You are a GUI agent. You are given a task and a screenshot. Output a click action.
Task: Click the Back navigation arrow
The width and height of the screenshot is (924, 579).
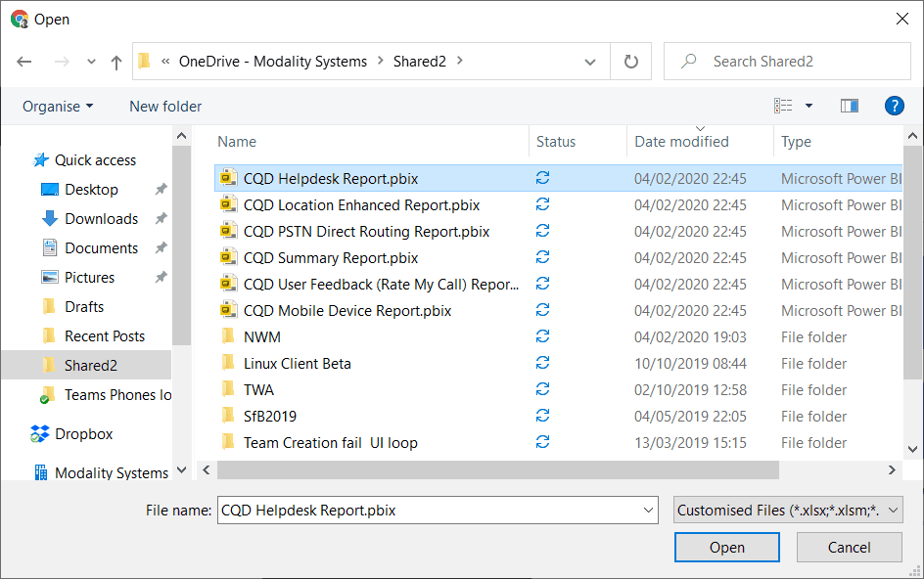click(x=24, y=62)
